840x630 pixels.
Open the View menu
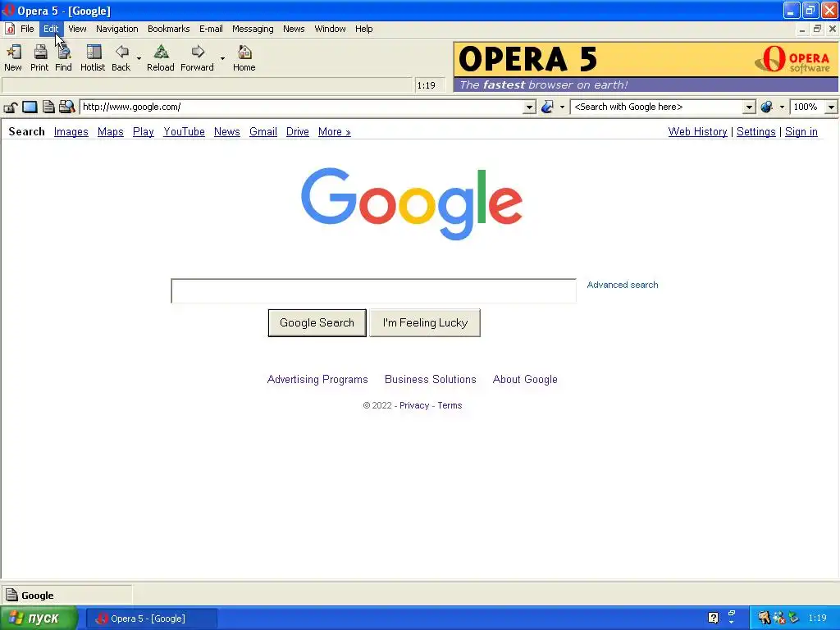[x=77, y=29]
